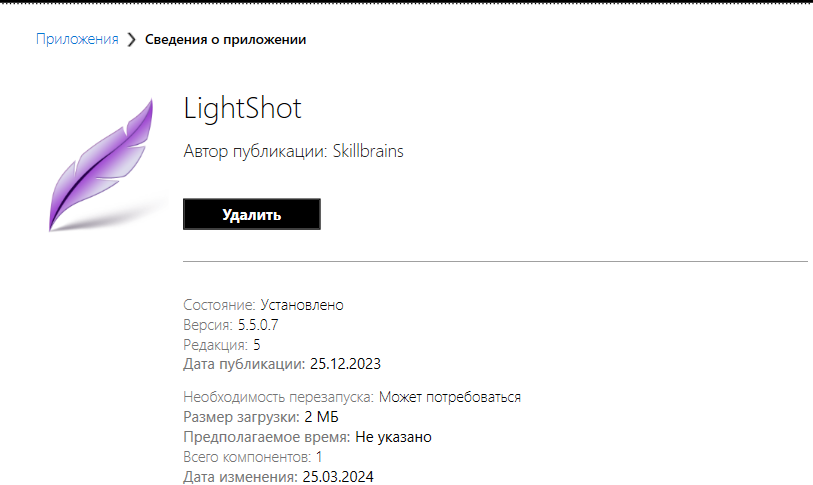The image size is (813, 485).
Task: Click the Может потребоваться restart value
Action: coord(450,397)
